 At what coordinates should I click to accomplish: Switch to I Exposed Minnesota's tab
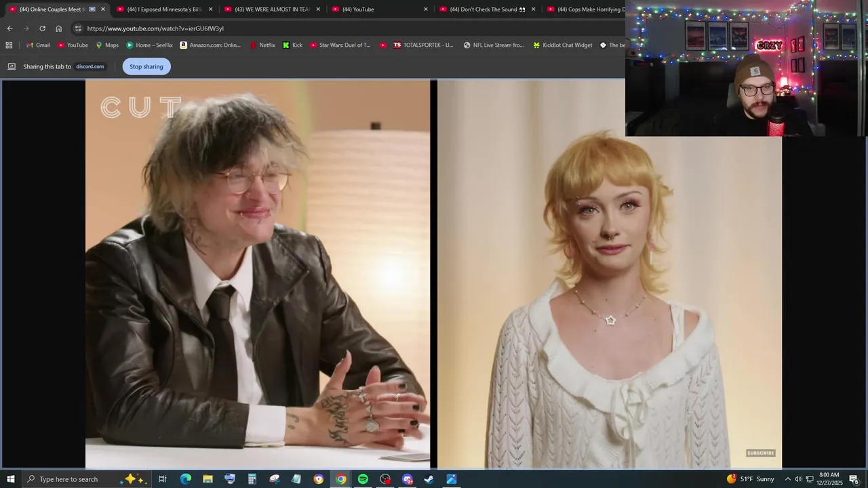tap(165, 9)
